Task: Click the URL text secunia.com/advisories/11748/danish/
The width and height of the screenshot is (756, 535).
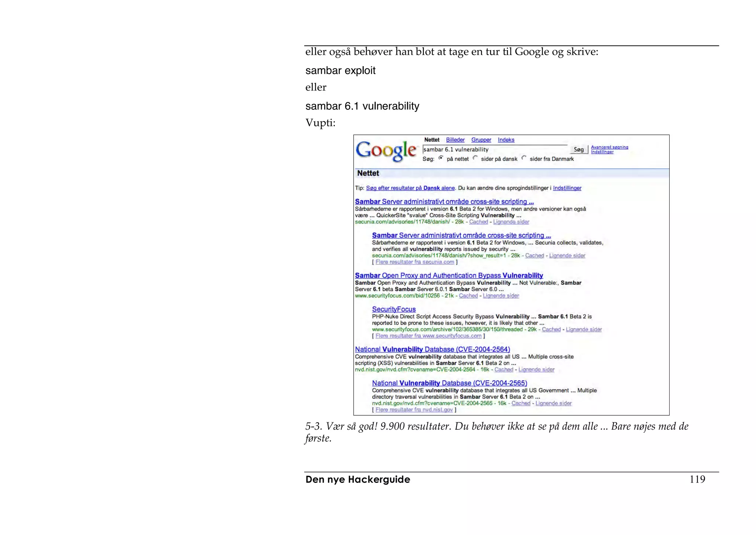Action: [402, 222]
